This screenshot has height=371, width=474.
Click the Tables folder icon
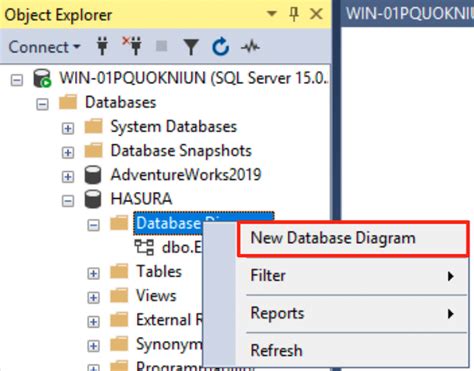(x=119, y=271)
